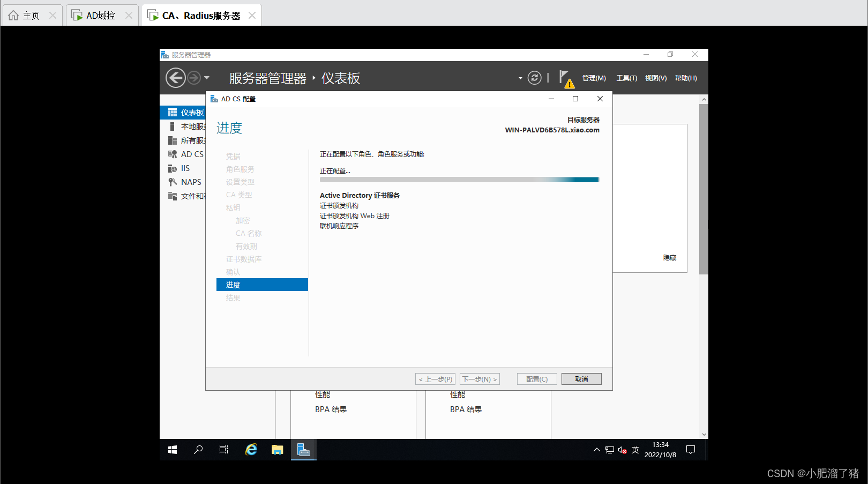This screenshot has height=484, width=868.
Task: Open the 管理(M) menu
Action: [x=594, y=78]
